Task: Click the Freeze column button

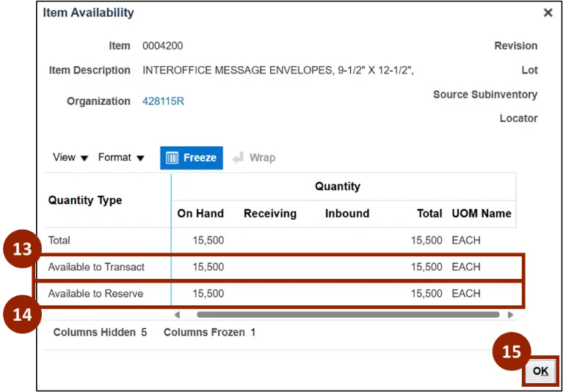Action: tap(192, 157)
